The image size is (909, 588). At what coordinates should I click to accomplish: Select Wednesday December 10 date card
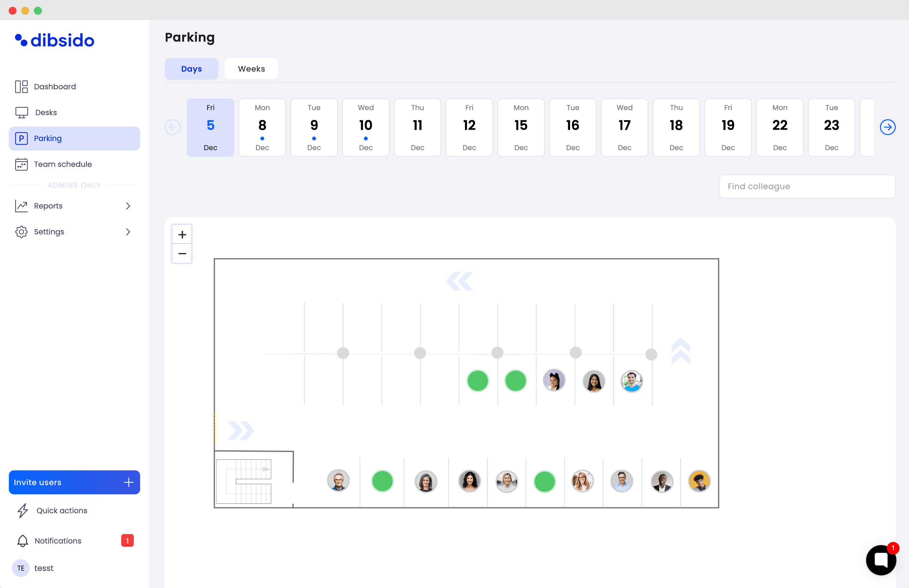(365, 127)
